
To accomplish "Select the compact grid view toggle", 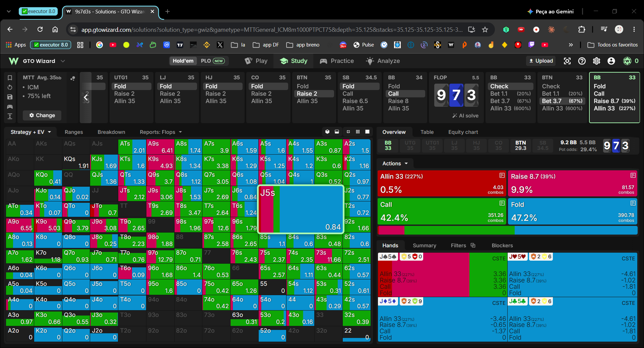I will pos(358,132).
